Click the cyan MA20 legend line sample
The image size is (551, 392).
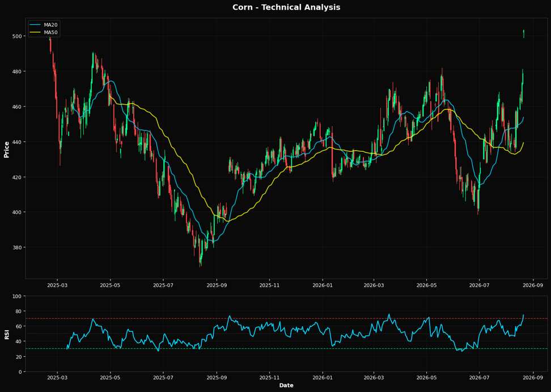(x=36, y=25)
